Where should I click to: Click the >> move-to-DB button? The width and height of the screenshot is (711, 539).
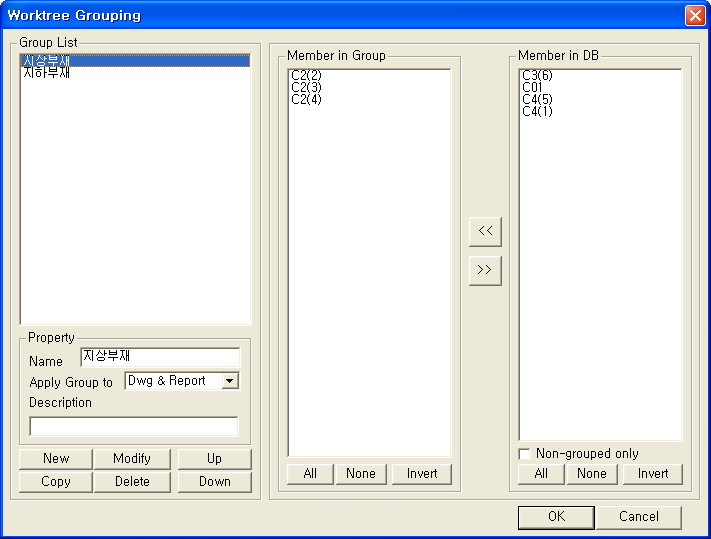(x=485, y=270)
